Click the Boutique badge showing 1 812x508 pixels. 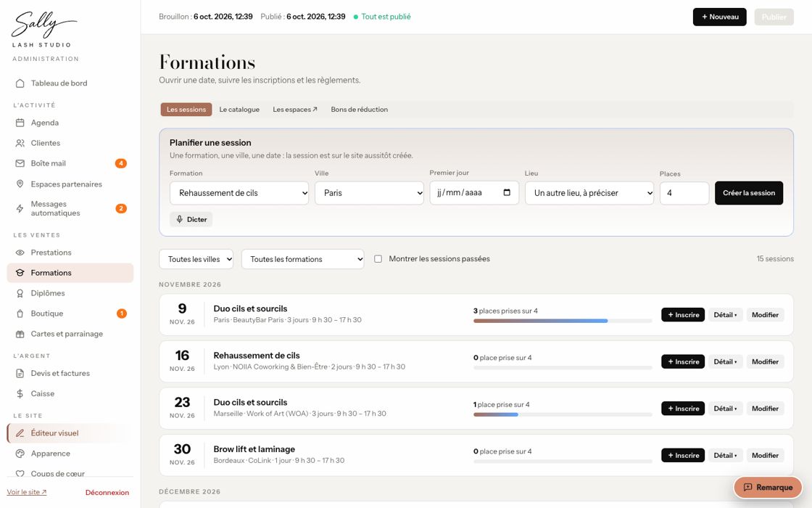click(x=121, y=314)
